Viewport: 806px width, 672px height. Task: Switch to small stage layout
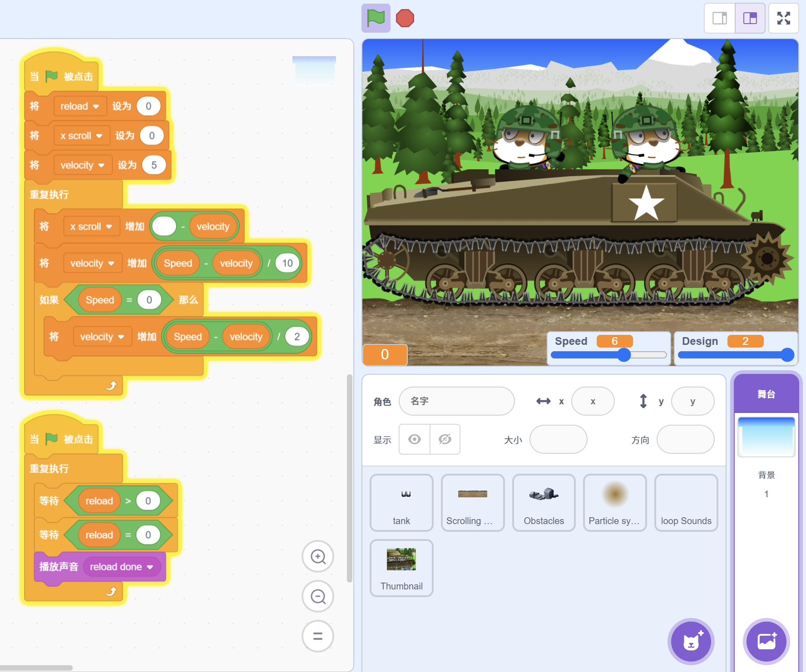(x=720, y=18)
